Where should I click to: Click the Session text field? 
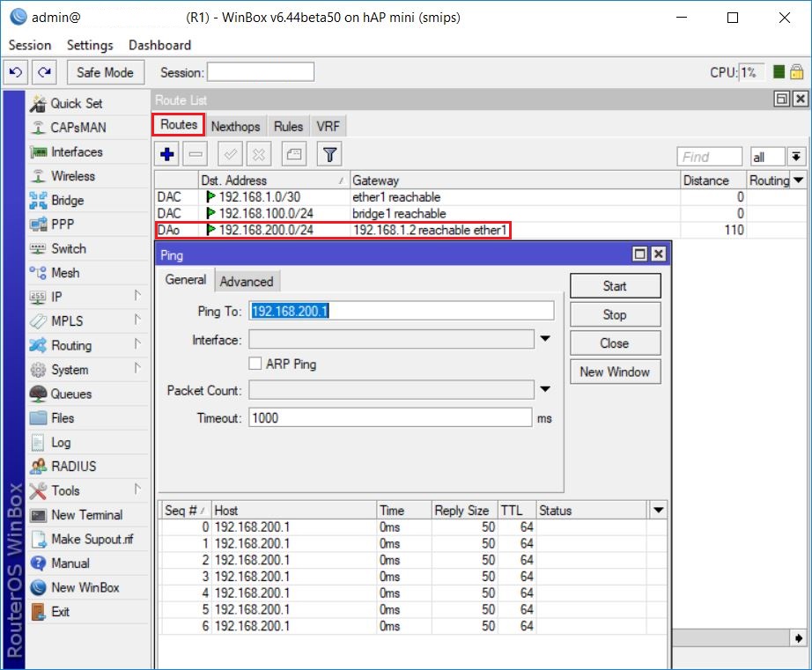[x=261, y=72]
